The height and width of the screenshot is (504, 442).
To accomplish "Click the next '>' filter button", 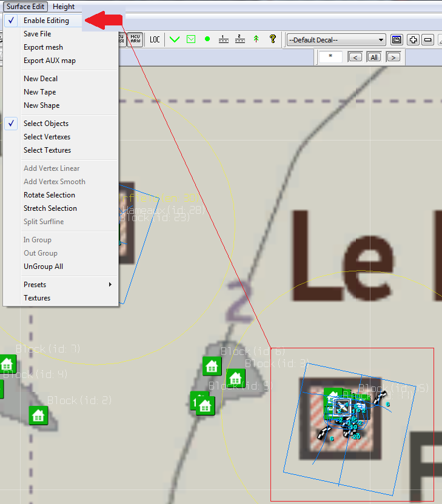I will [393, 57].
